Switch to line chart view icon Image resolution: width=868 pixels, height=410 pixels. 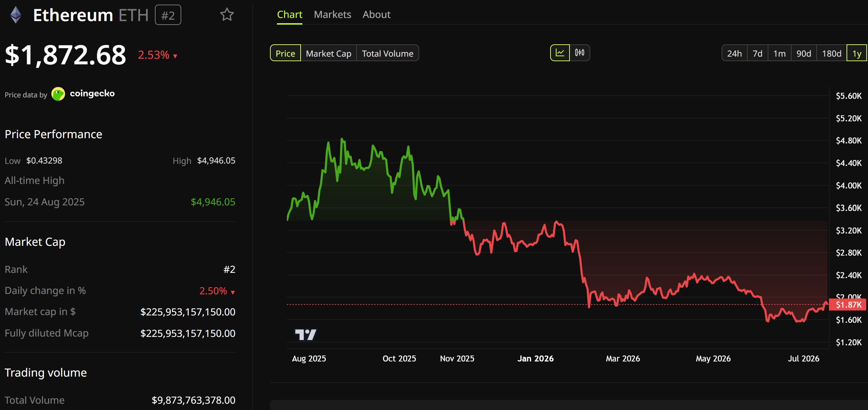[560, 53]
